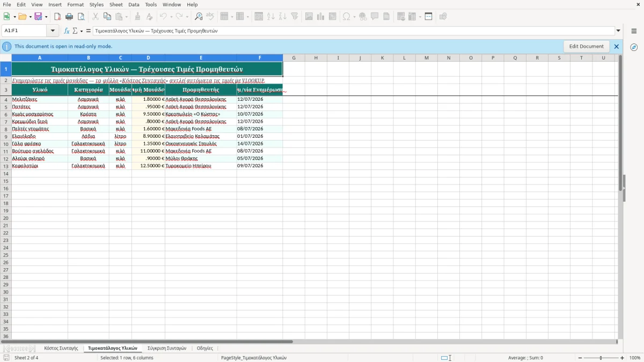Click Sort Ascending icon
This screenshot has height=362, width=644.
coord(270,17)
